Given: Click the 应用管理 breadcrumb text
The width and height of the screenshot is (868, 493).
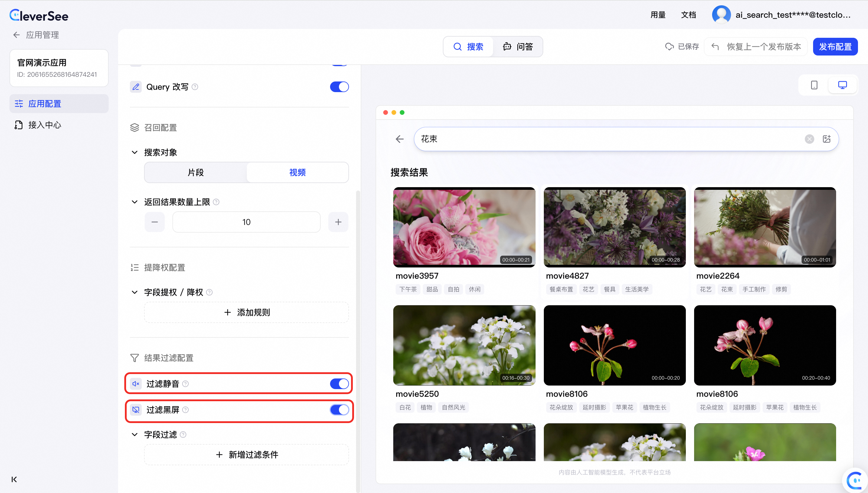Looking at the screenshot, I should click(42, 35).
